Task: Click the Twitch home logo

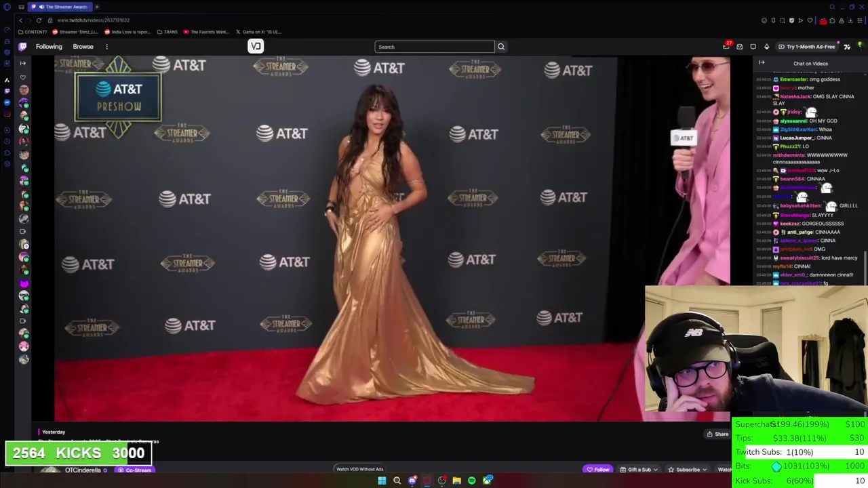Action: 22,47
